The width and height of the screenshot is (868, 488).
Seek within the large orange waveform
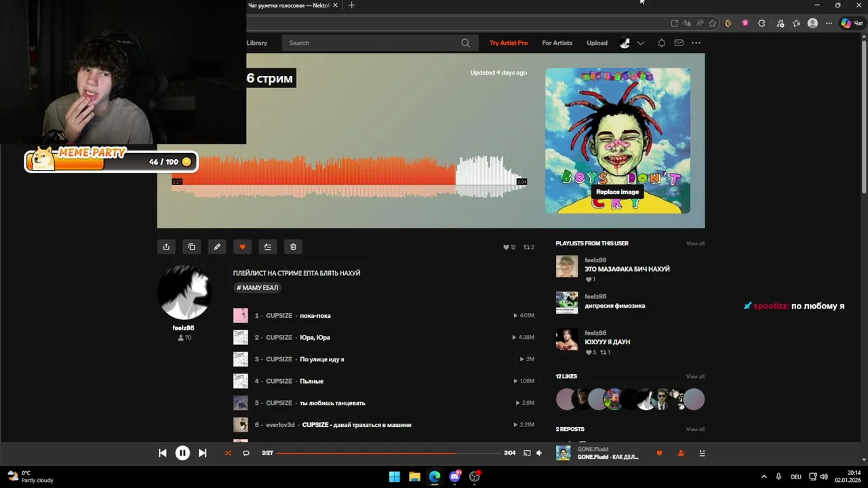click(x=349, y=178)
